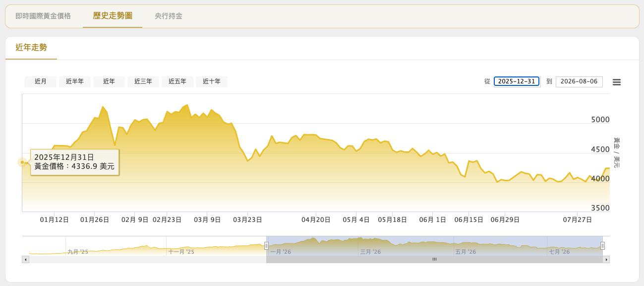Show the 近月 range
Viewport: 644px width, 286px height.
point(41,81)
